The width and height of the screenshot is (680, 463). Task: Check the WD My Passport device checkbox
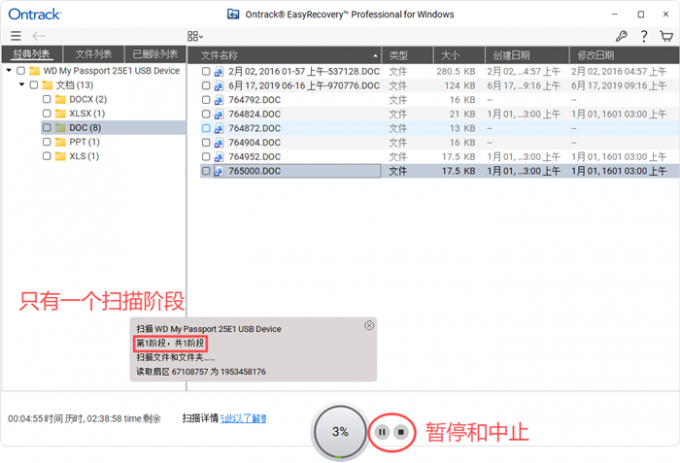pos(21,71)
